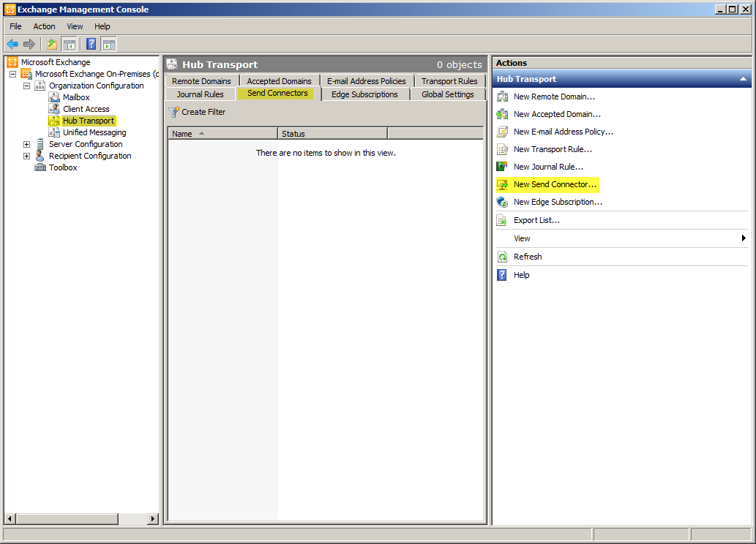Click the Recipient Configuration icon

coord(40,156)
